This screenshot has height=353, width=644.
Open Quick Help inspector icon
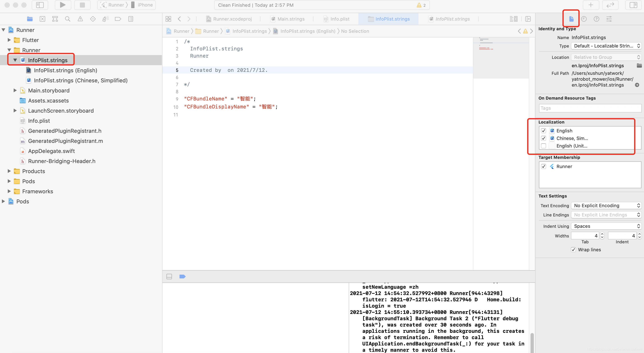coord(596,19)
